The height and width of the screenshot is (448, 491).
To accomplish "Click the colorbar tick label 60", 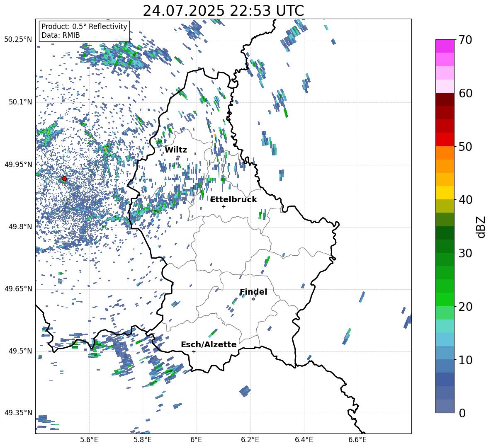I will coord(465,93).
